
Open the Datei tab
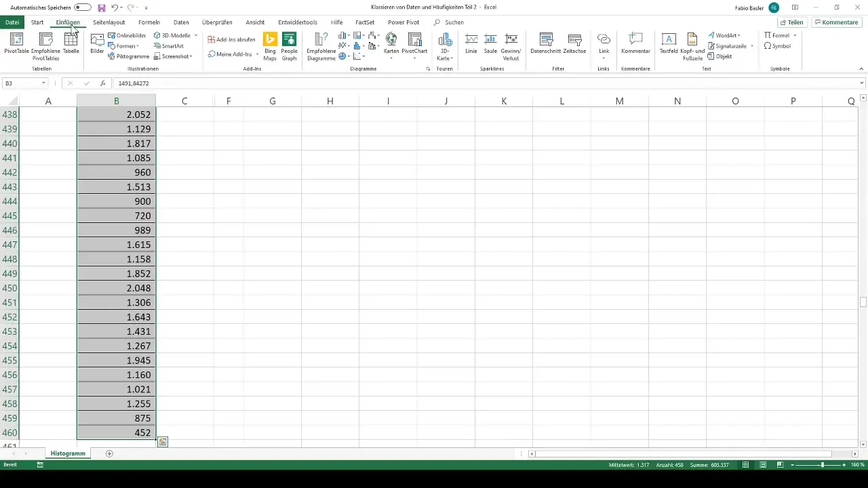coord(12,22)
